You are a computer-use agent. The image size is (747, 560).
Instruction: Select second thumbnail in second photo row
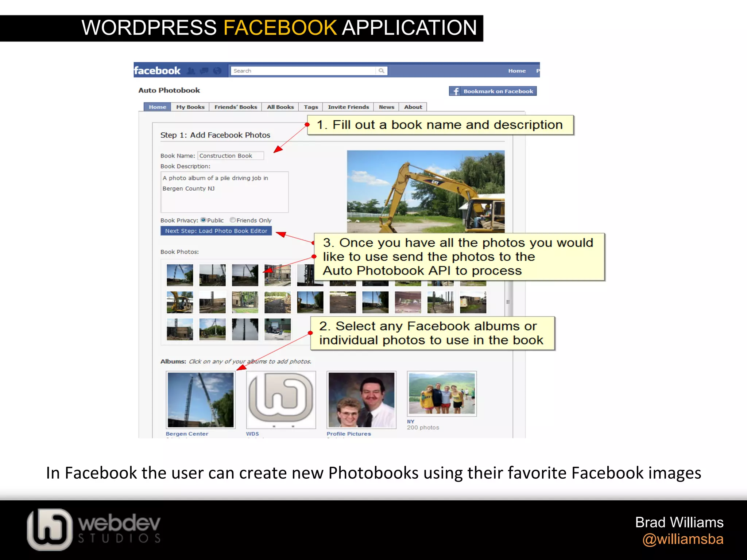[212, 302]
